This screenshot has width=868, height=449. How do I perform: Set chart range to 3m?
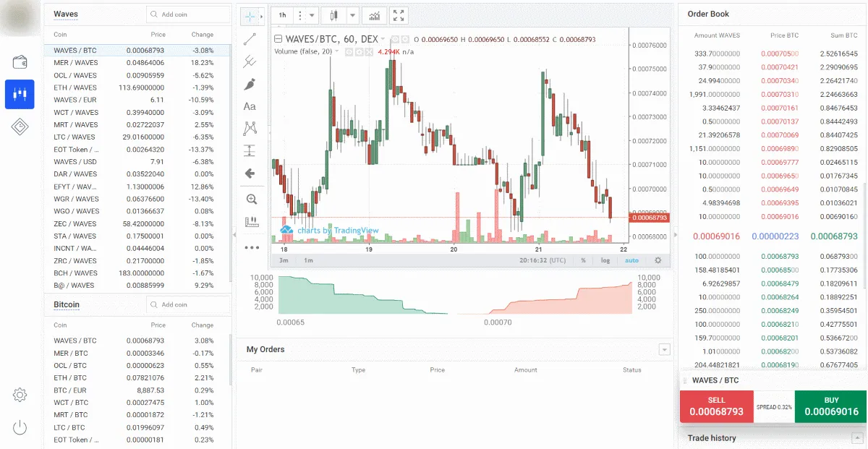284,260
